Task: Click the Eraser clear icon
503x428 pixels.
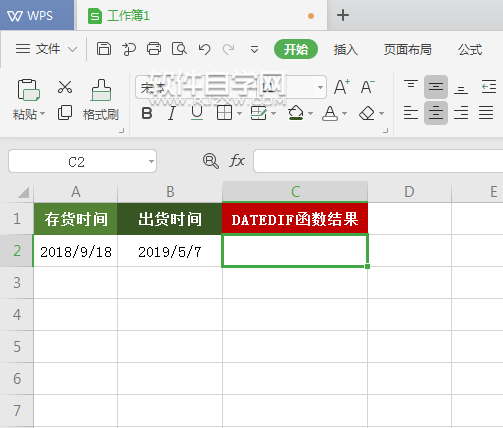Action: (367, 113)
